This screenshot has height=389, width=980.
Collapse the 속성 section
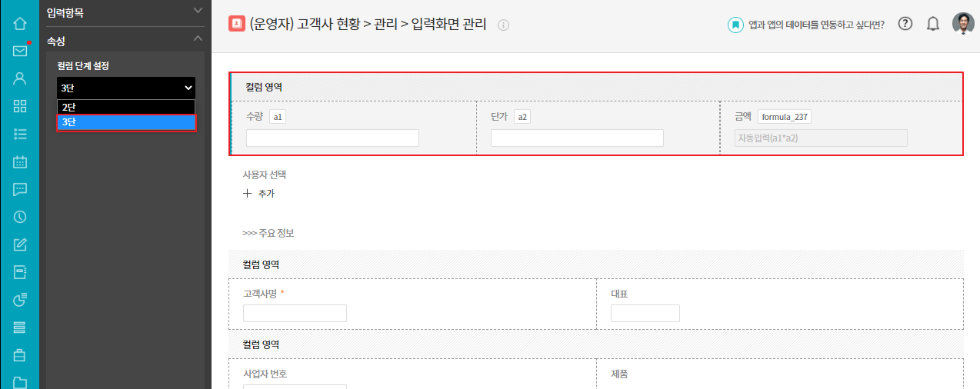tap(198, 38)
